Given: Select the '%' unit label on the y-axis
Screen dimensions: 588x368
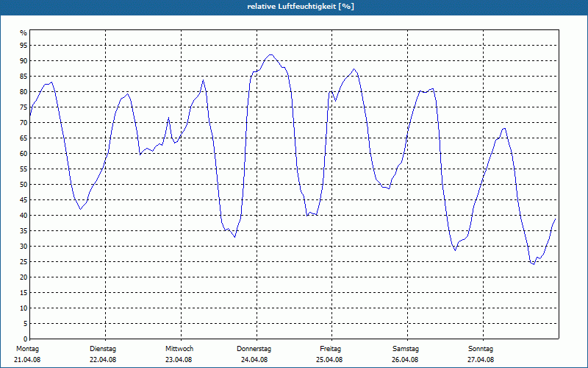Looking at the screenshot, I should click(x=24, y=33).
